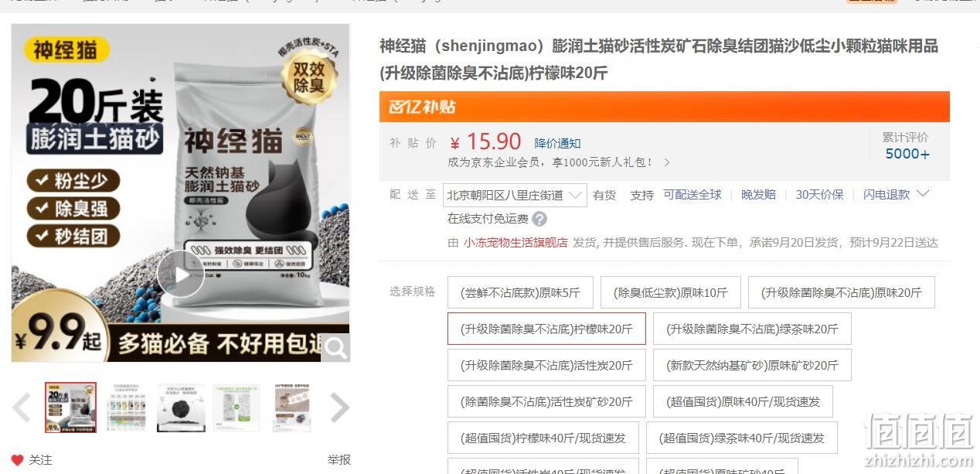Select the first product thumbnail

(x=71, y=407)
